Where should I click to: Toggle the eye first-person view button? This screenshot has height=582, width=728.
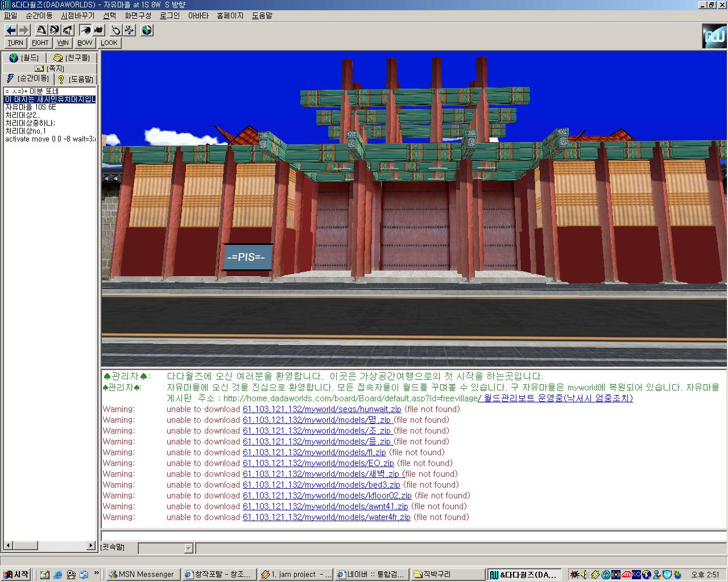[85, 30]
